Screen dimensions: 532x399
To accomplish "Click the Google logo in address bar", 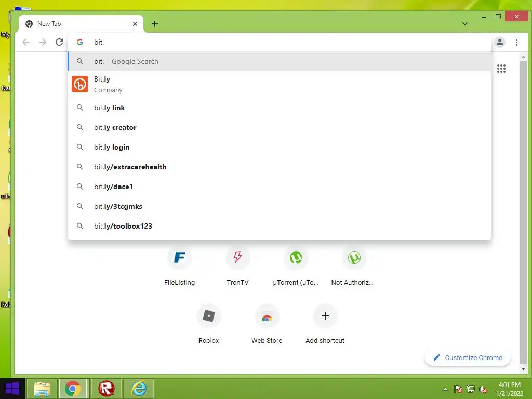I will [80, 42].
